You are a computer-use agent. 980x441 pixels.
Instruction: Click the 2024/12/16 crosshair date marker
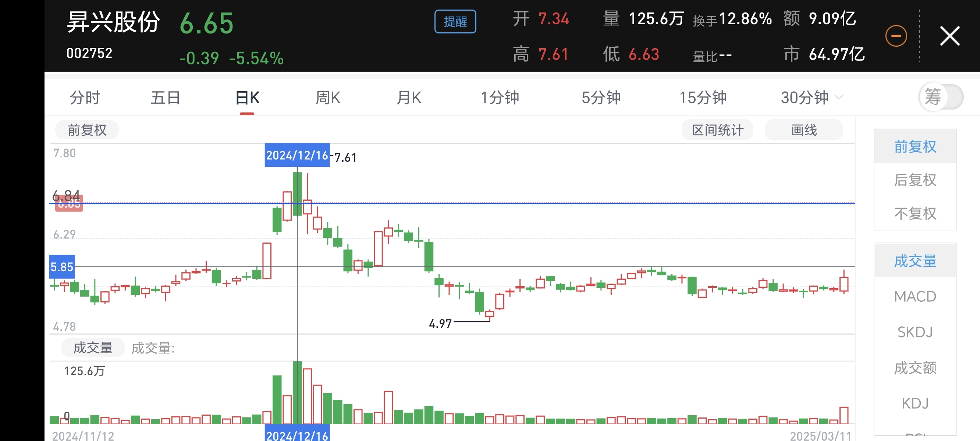297,155
